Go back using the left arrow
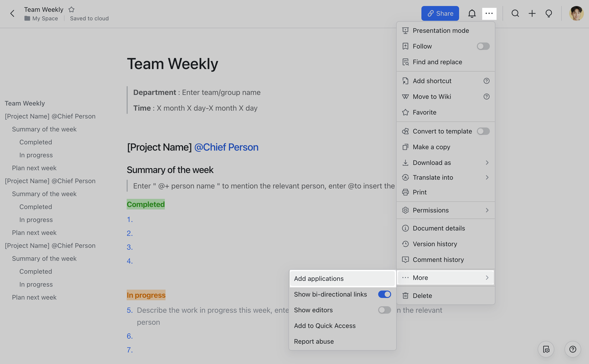This screenshot has height=364, width=589. 12,14
